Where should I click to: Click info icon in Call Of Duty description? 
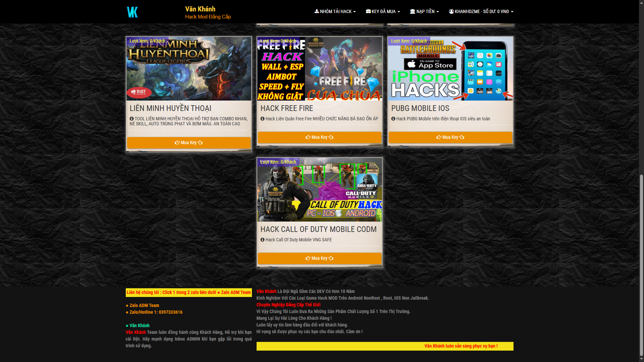(x=263, y=240)
